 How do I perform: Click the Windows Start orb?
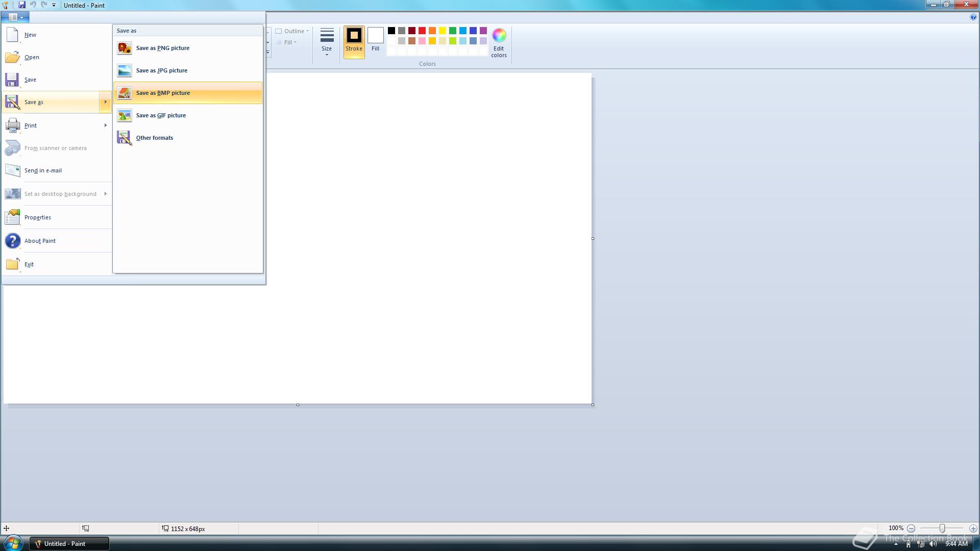pos(12,543)
